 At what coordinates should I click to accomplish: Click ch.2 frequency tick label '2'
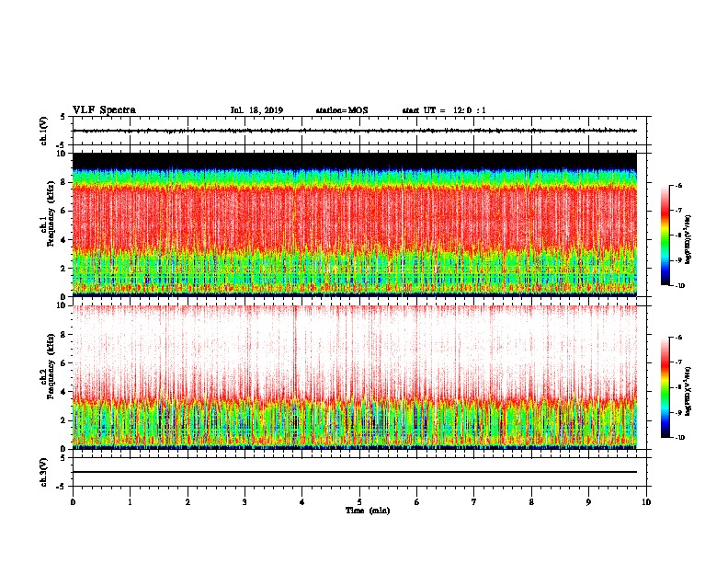click(64, 420)
